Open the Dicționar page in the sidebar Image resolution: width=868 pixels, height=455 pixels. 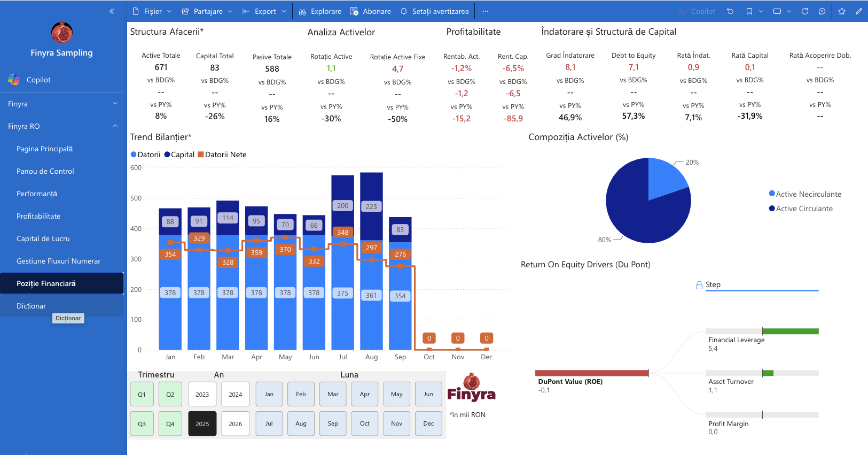click(x=62, y=306)
